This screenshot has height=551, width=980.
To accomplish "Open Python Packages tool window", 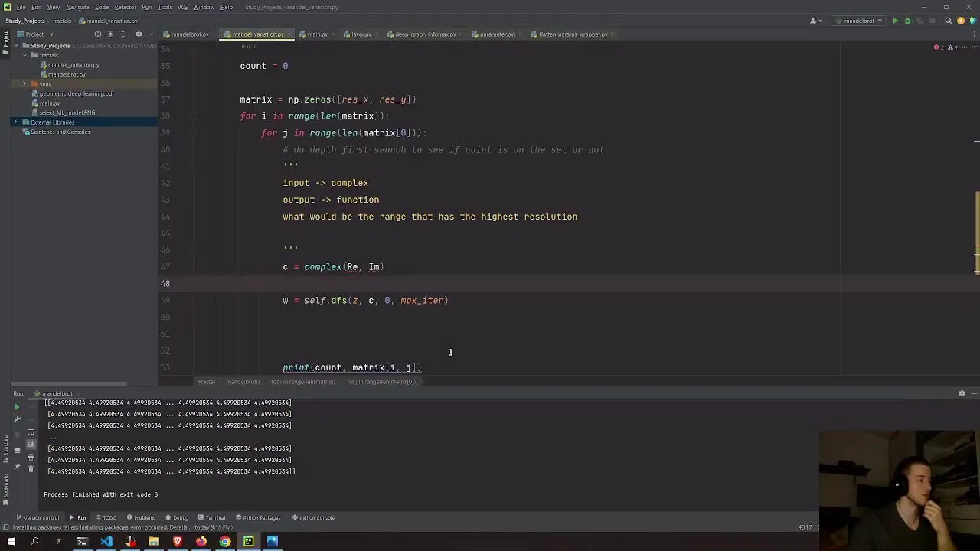I will coord(258,517).
